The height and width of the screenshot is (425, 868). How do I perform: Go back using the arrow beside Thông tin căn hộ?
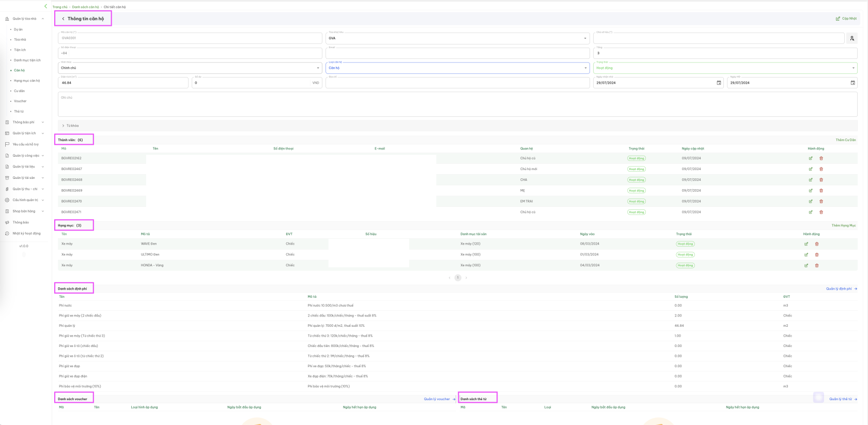(x=63, y=19)
